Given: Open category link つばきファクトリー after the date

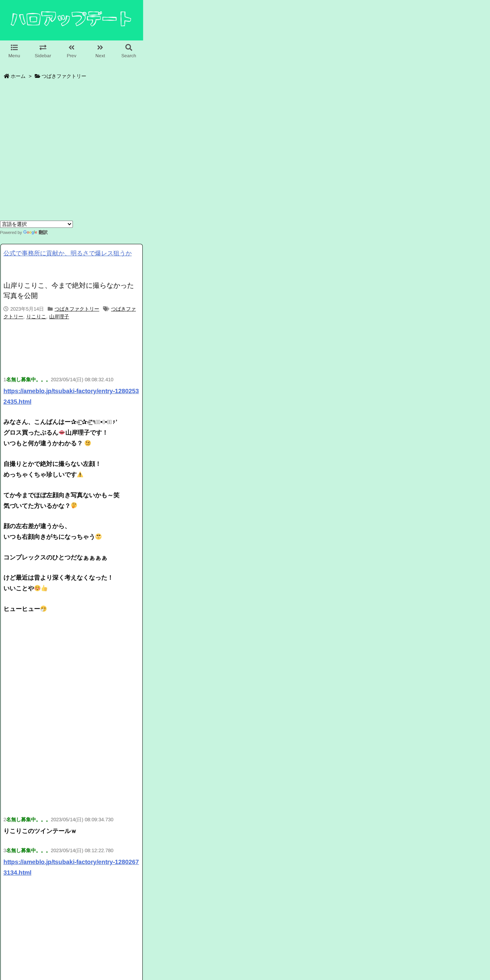Looking at the screenshot, I should (x=77, y=309).
